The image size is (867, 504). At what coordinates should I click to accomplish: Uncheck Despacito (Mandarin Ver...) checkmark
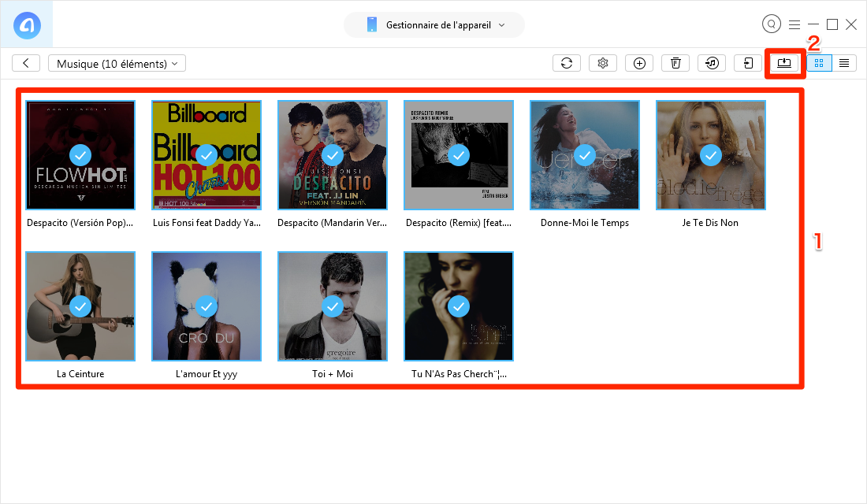pos(333,155)
